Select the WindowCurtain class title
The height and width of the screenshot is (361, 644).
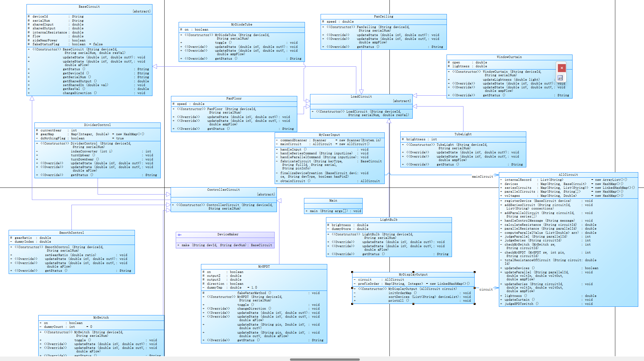click(509, 57)
